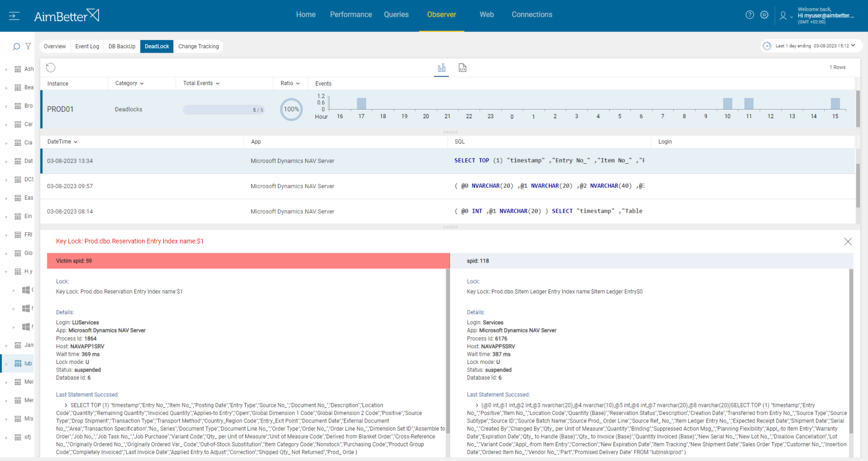Image resolution: width=868 pixels, height=461 pixels.
Task: Expand the Ash tree node arrow
Action: 6,69
